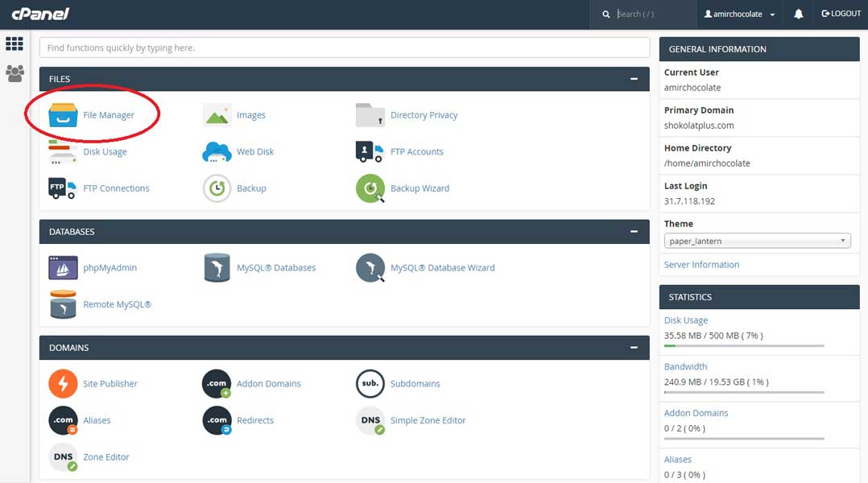Click the Subdomains sub. icon
The image size is (868, 483).
370,384
